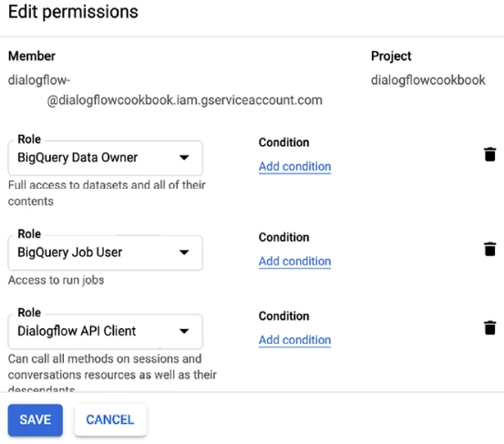504x444 pixels.
Task: Delete the BigQuery Data Owner role
Action: (489, 154)
